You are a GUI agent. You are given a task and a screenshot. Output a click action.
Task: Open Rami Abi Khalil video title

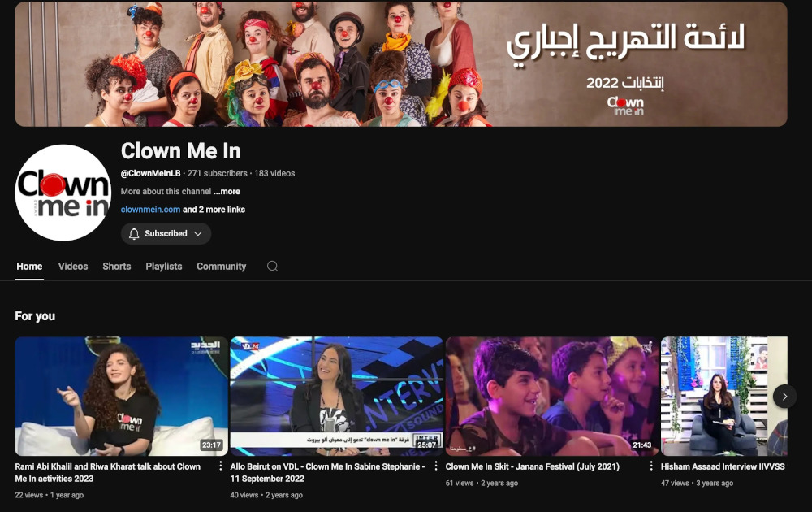108,473
